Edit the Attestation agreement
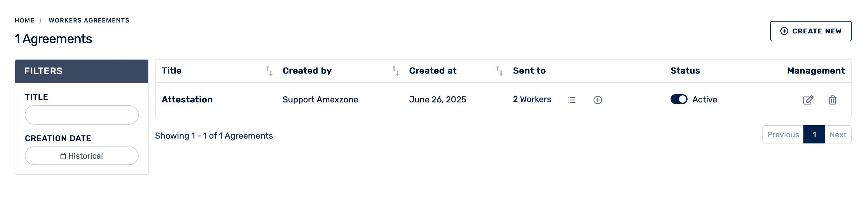The height and width of the screenshot is (217, 868). [808, 100]
